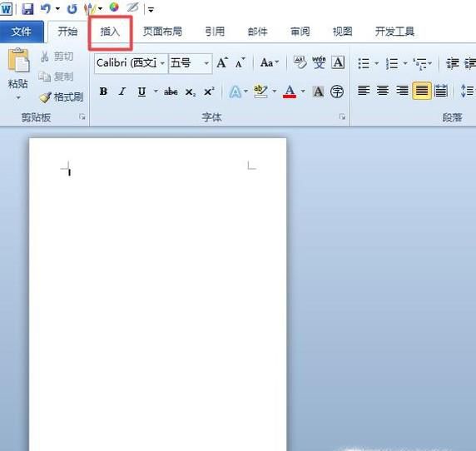The image size is (476, 451).
Task: Click the 文件 button
Action: (22, 32)
